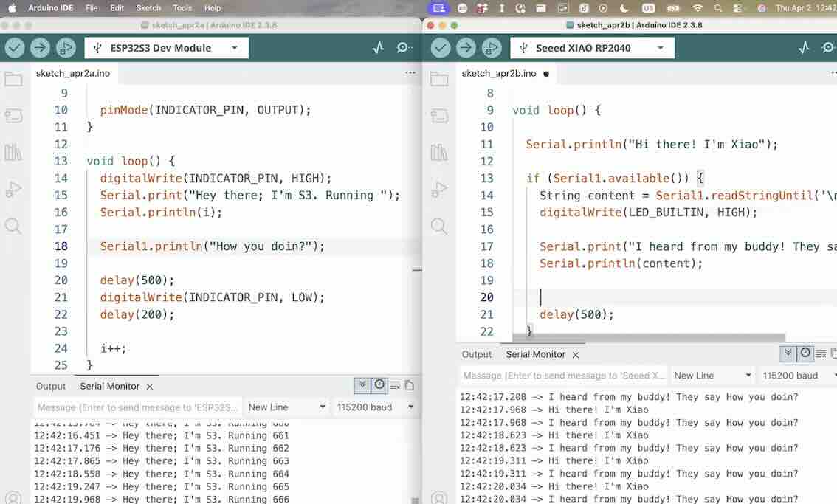Open Wi-Fi status in macOS menu bar
The width and height of the screenshot is (837, 504).
click(x=697, y=8)
